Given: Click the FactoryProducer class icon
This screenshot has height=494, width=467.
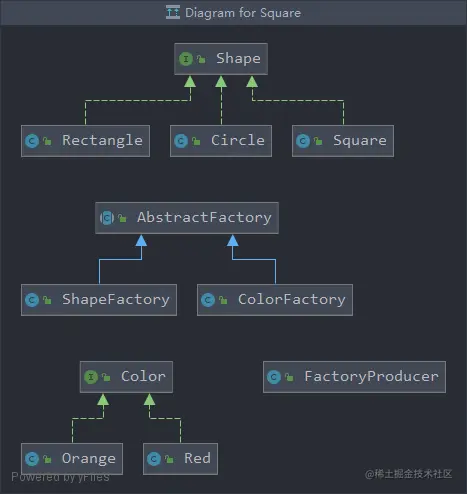Looking at the screenshot, I should click(x=274, y=377).
